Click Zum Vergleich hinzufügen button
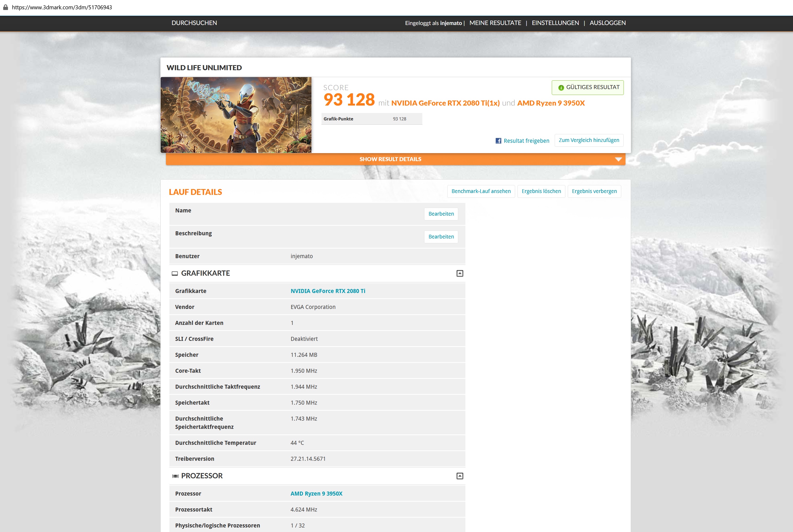793x532 pixels. 589,140
